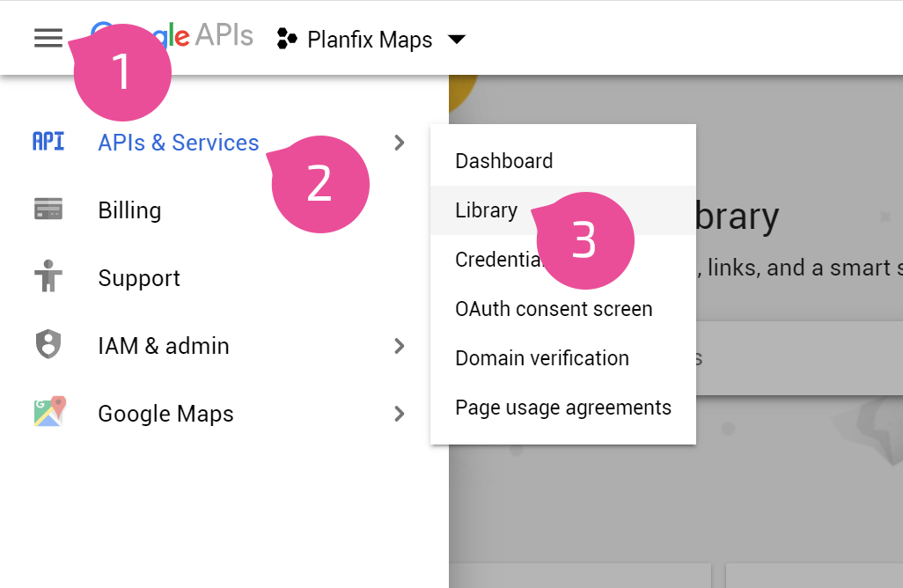Click the Support person icon
Viewport: 903px width, 588px height.
click(48, 276)
